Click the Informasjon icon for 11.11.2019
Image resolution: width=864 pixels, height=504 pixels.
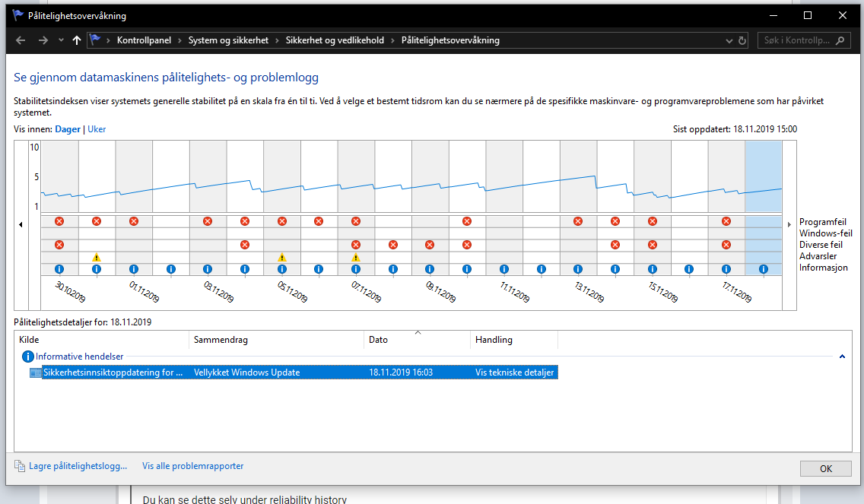coord(504,269)
